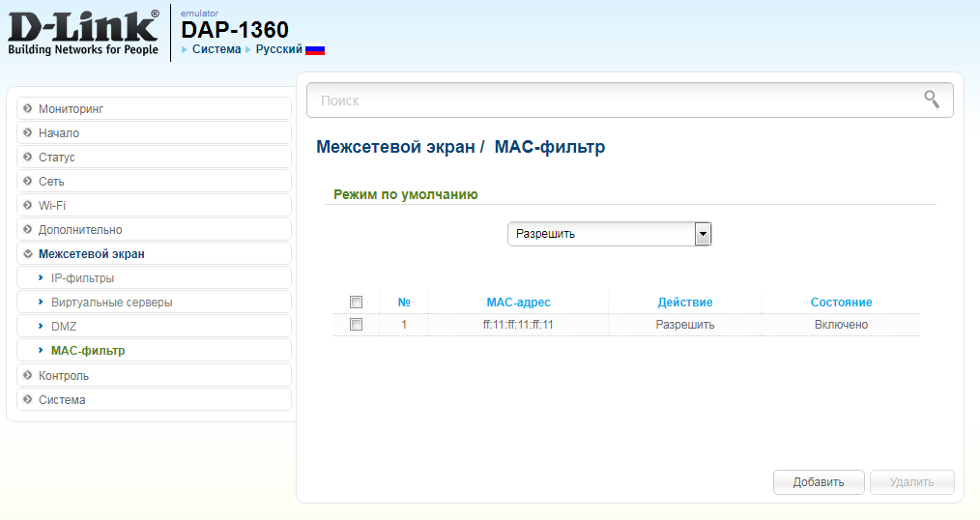Click the expand arrow icon beside Контроль
The width and height of the screenshot is (980, 520).
(27, 375)
